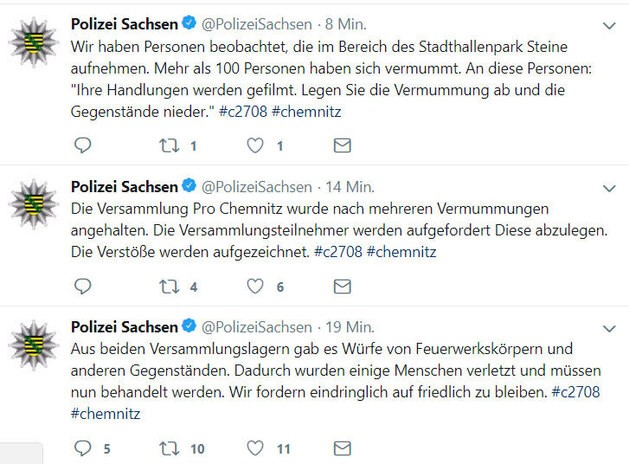
Task: Open dropdown arrow on the 19 Min. tweet
Action: point(609,326)
